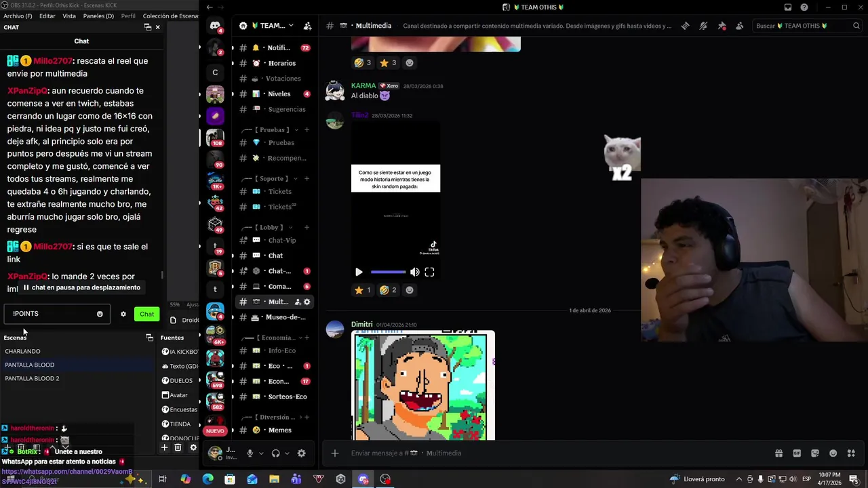Toggle notification settings bell in channel header
This screenshot has width=868, height=488.
click(703, 26)
